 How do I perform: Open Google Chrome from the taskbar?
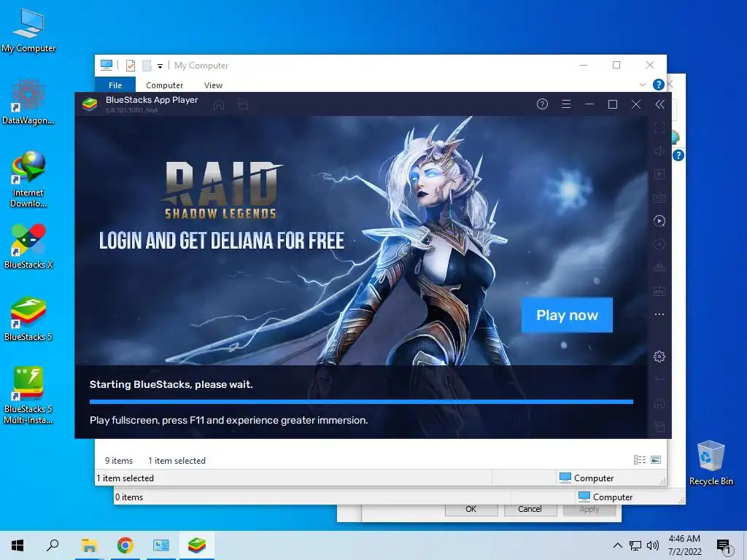pos(125,545)
